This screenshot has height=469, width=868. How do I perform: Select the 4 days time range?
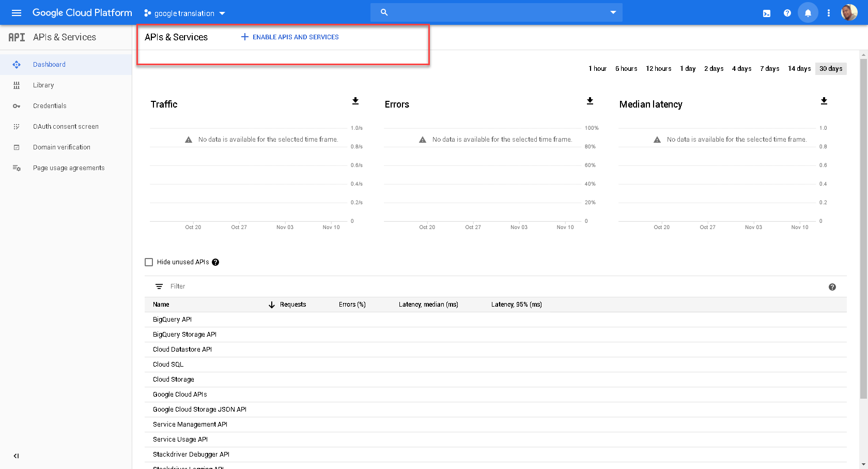point(741,68)
